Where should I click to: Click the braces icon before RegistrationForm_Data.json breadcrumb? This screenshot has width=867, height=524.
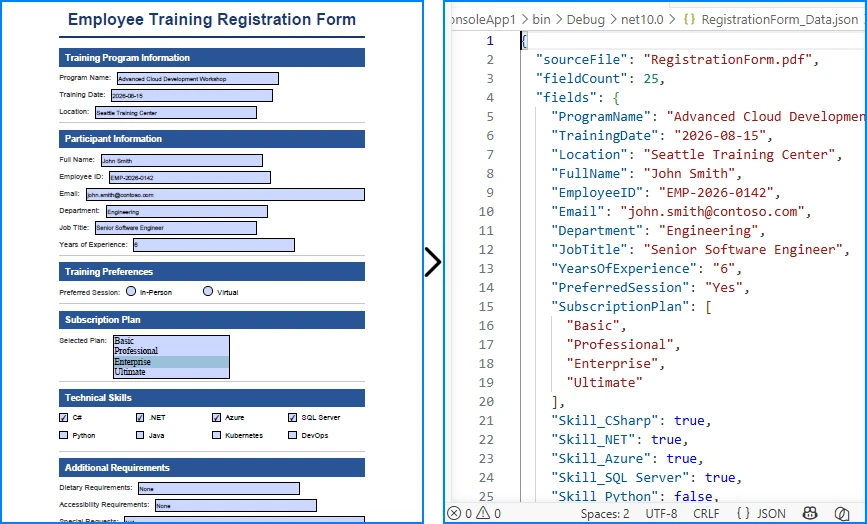689,19
